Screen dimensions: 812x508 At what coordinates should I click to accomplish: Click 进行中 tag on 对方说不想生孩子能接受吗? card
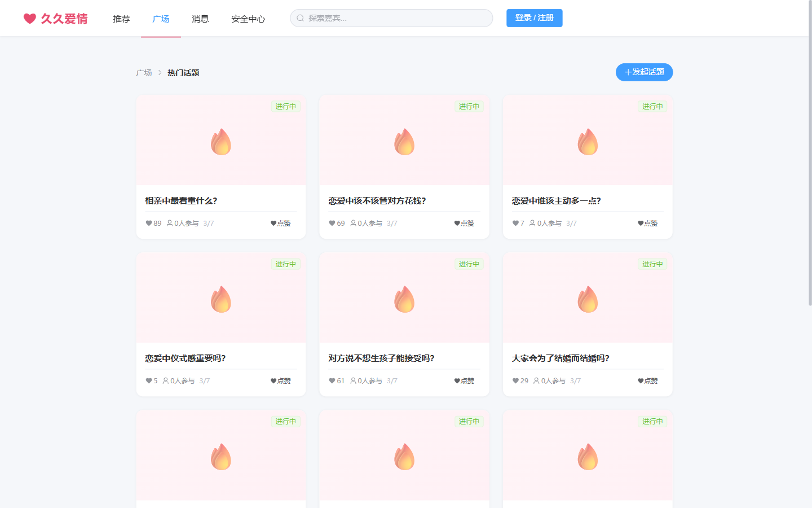(x=469, y=264)
